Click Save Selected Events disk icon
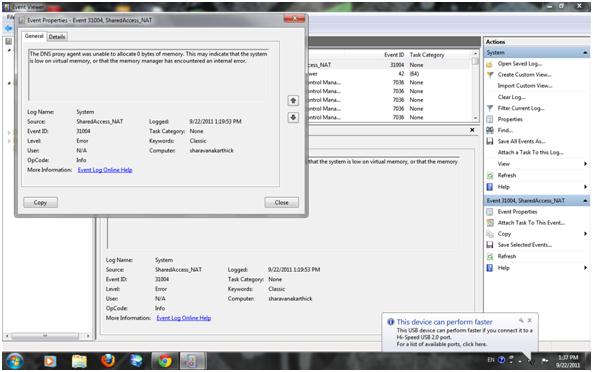Image resolution: width=593 pixels, height=372 pixels. tap(490, 245)
